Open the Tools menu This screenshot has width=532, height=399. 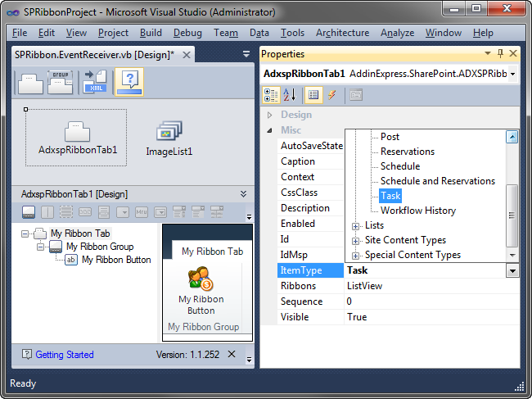click(292, 33)
